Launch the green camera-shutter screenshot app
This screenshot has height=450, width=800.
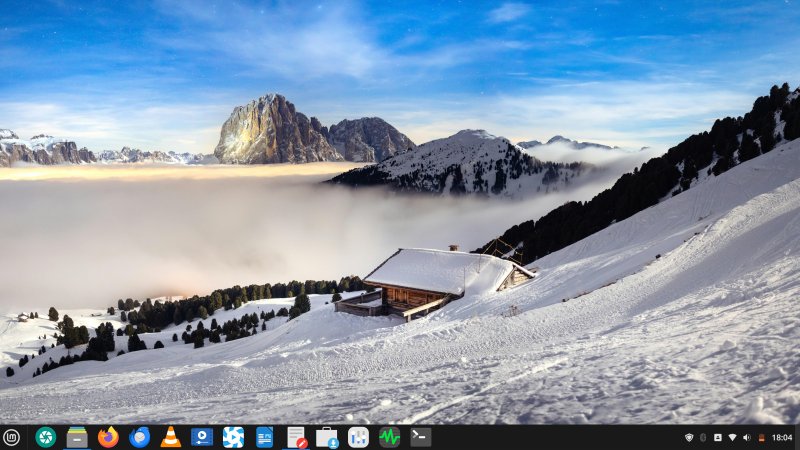point(45,437)
